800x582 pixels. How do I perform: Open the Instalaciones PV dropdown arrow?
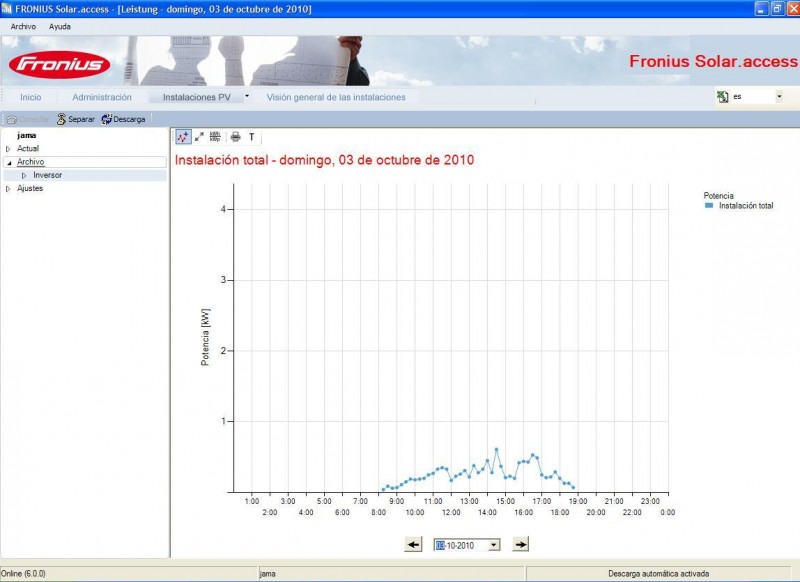click(x=247, y=96)
